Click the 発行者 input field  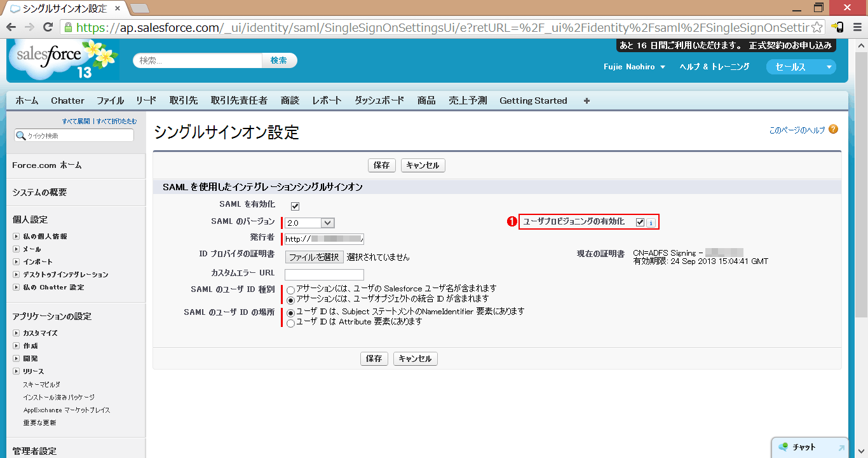coord(324,239)
